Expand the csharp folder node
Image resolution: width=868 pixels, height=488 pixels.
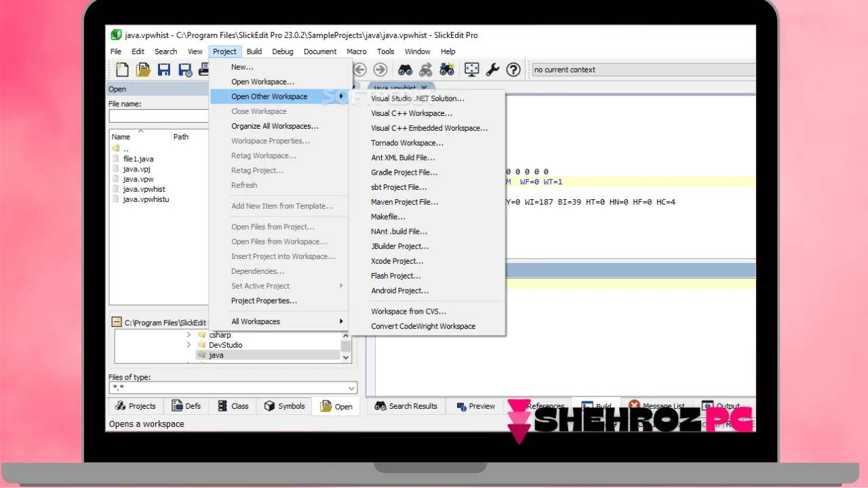point(189,335)
